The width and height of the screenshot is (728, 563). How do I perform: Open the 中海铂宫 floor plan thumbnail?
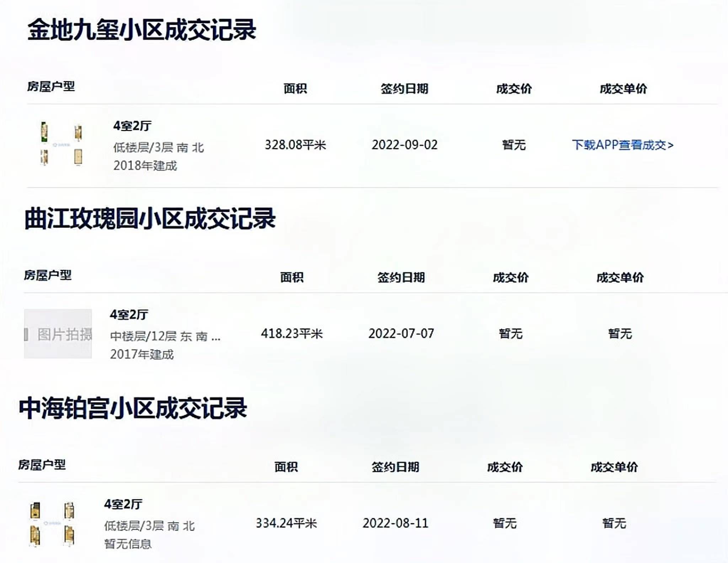point(52,524)
